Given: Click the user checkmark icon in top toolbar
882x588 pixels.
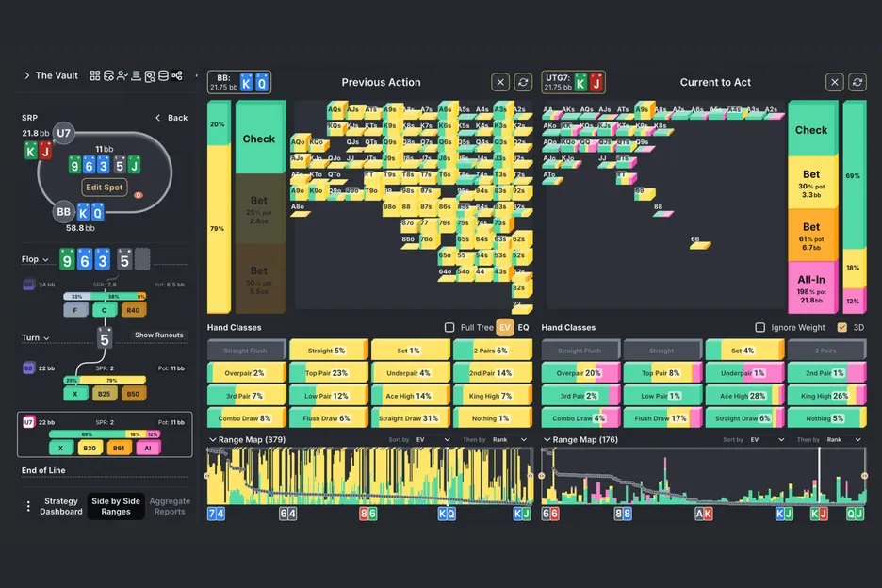Looking at the screenshot, I should [122, 75].
